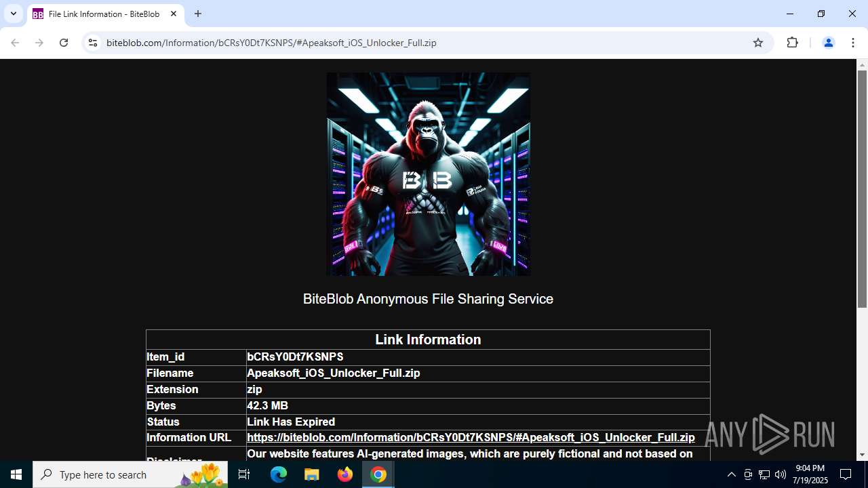Open Task View on the taskbar

point(244,474)
